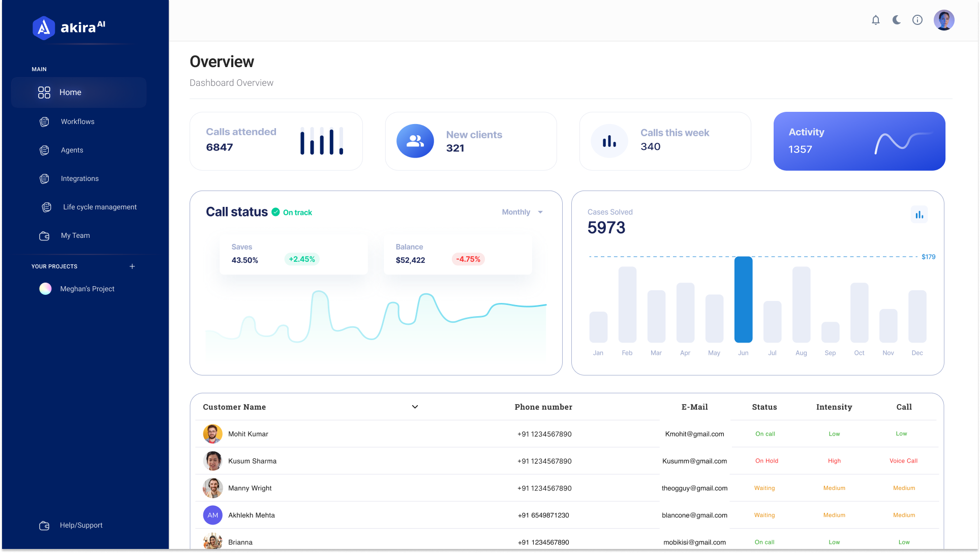Click the notification bell icon
Screen dimensions: 980x553
(875, 20)
